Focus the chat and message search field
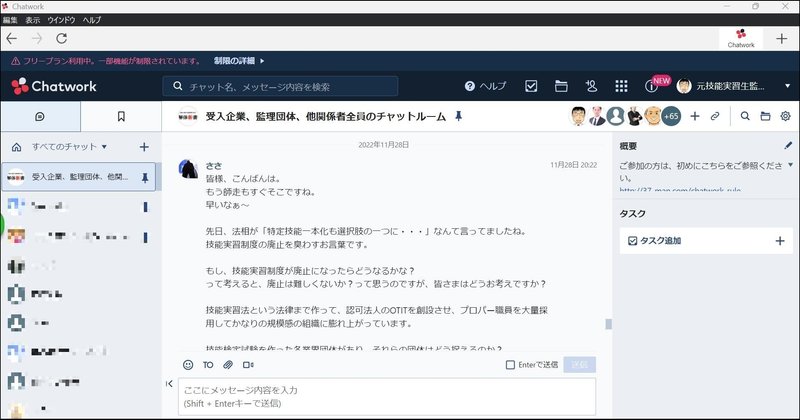Image resolution: width=800 pixels, height=420 pixels. click(280, 86)
